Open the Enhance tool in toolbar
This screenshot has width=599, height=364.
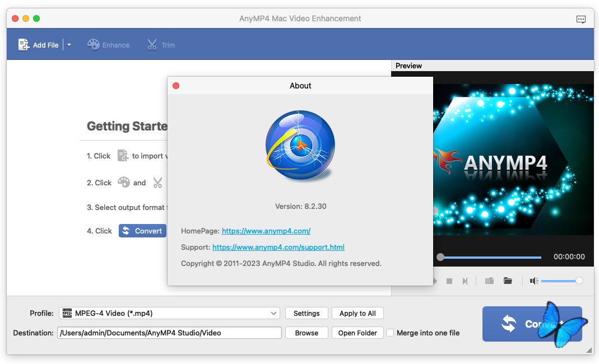coord(109,45)
